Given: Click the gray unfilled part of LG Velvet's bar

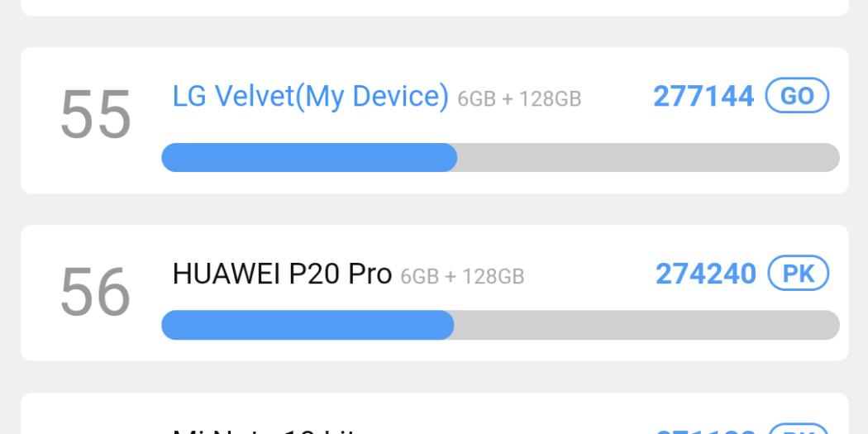Looking at the screenshot, I should [x=647, y=158].
